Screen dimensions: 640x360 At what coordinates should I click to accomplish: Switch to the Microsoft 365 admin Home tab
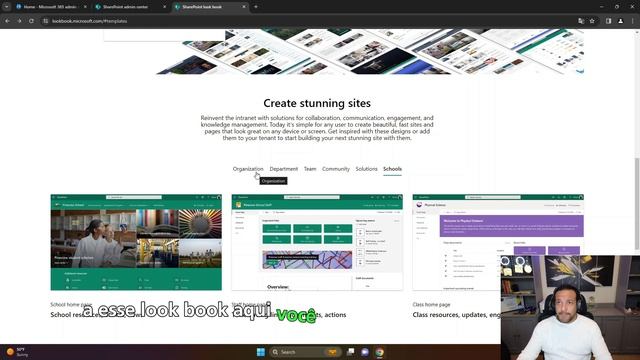(51, 7)
